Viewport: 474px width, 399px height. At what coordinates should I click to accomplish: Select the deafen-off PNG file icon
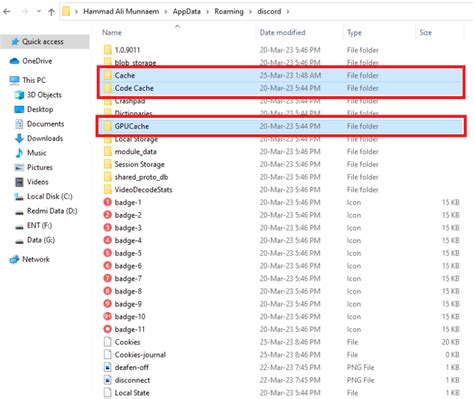(107, 367)
